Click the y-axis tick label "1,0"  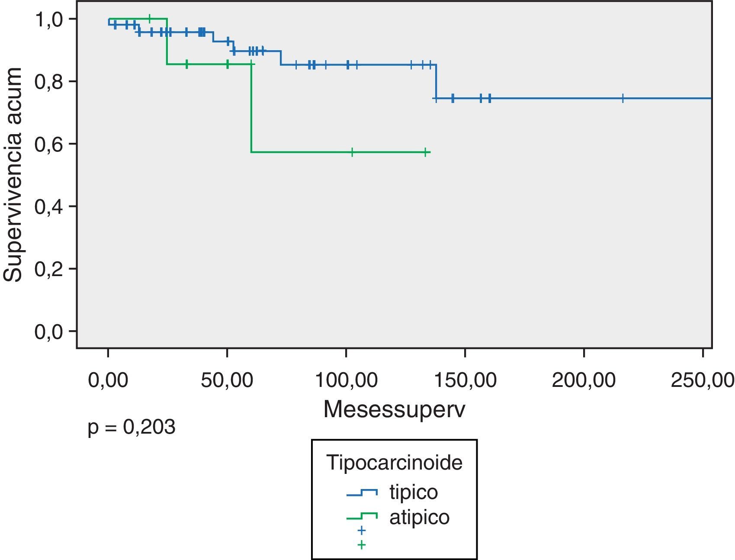point(48,19)
